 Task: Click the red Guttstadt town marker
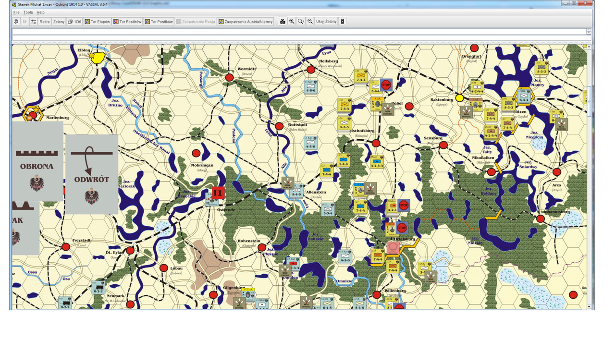pyautogui.click(x=279, y=126)
